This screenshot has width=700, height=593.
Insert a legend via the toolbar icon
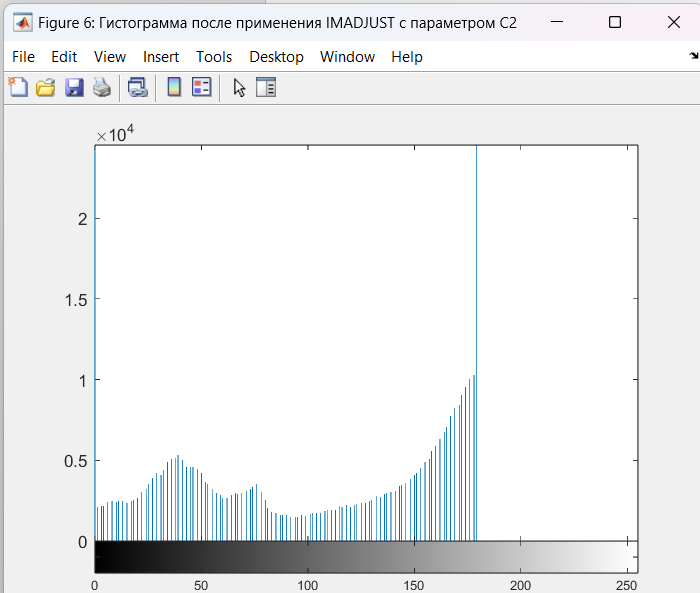[x=201, y=87]
